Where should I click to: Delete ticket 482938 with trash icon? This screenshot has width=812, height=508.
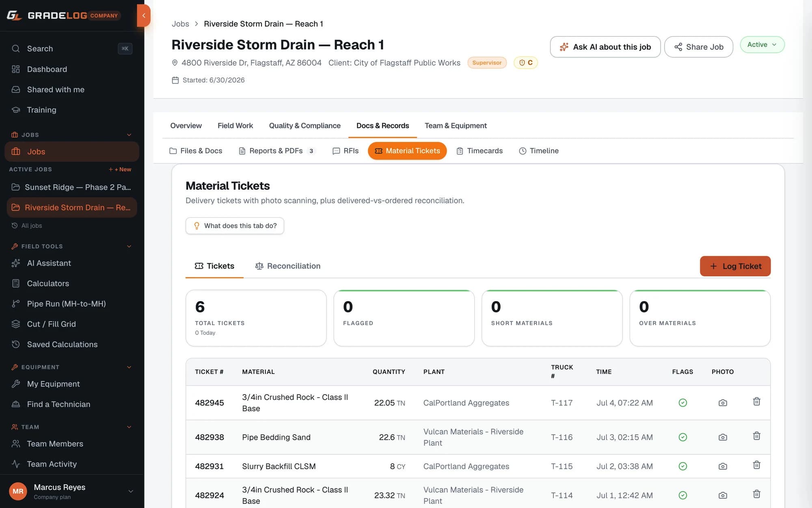pos(757,436)
